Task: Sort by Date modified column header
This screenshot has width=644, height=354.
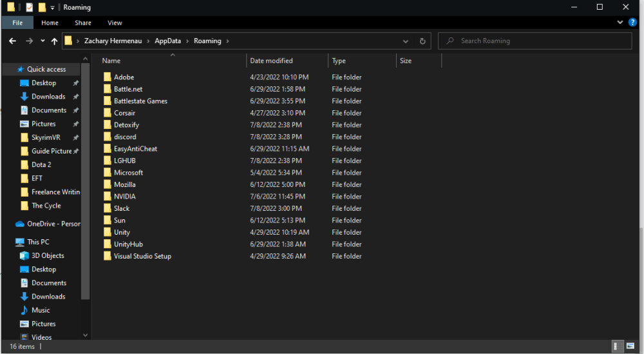Action: coord(271,61)
